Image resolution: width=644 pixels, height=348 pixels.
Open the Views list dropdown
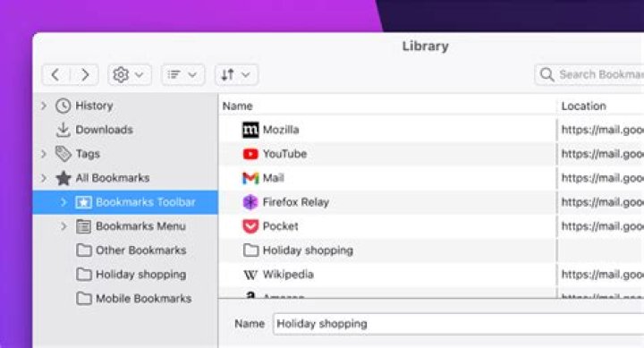(182, 75)
